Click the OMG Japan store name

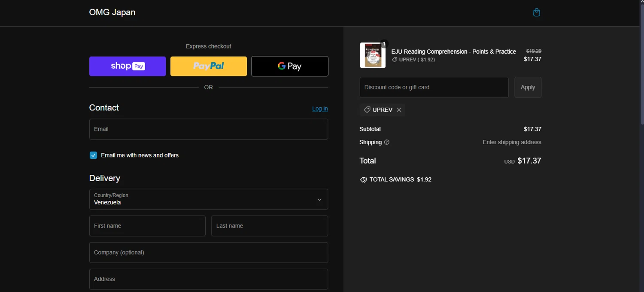[112, 12]
